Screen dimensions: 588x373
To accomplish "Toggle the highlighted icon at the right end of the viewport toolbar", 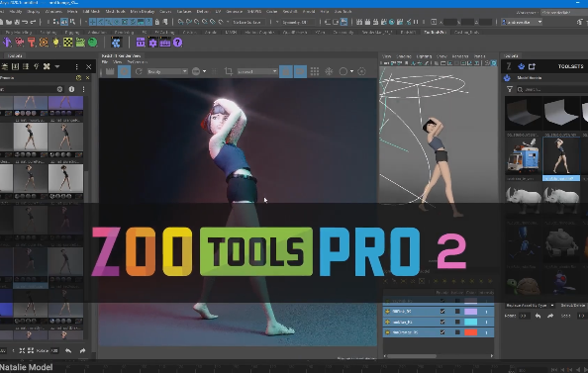I will [494, 63].
